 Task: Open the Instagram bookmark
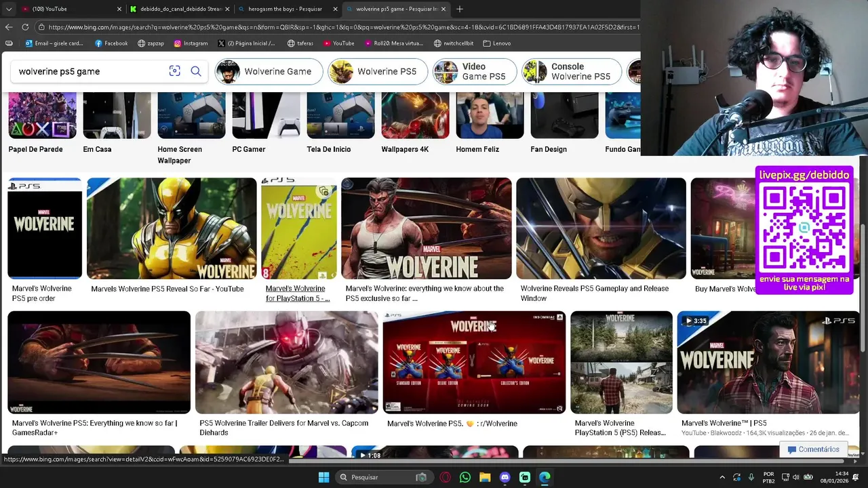191,43
